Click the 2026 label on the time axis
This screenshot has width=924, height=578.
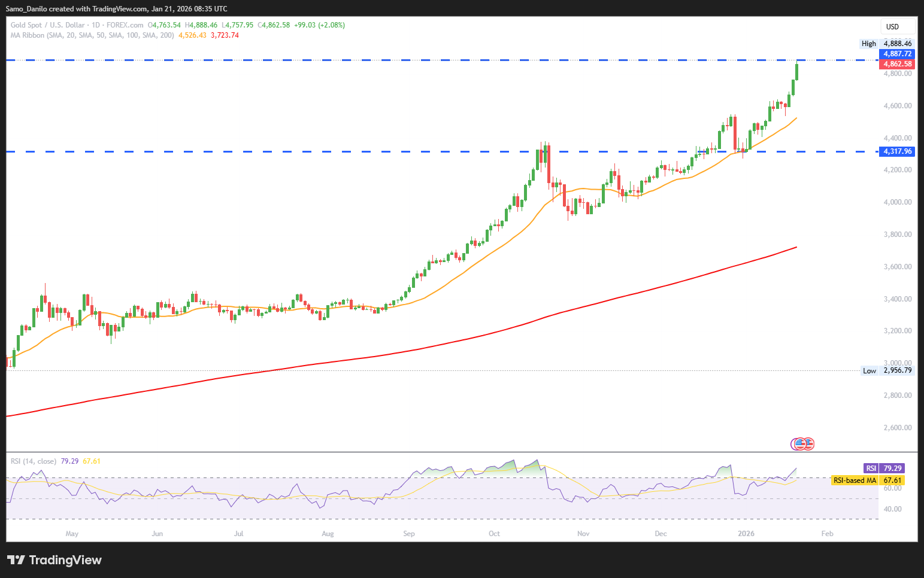coord(746,534)
